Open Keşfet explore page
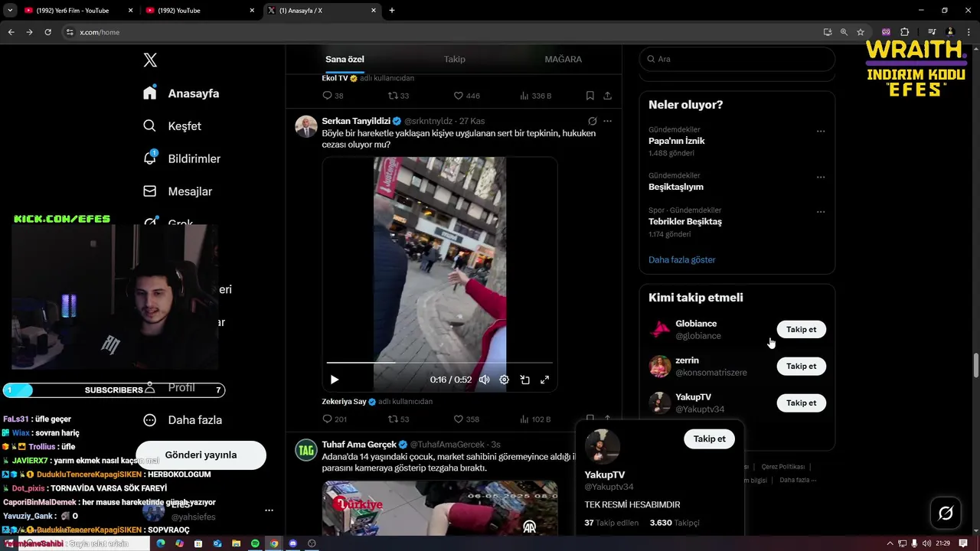This screenshot has height=551, width=980. pyautogui.click(x=172, y=126)
